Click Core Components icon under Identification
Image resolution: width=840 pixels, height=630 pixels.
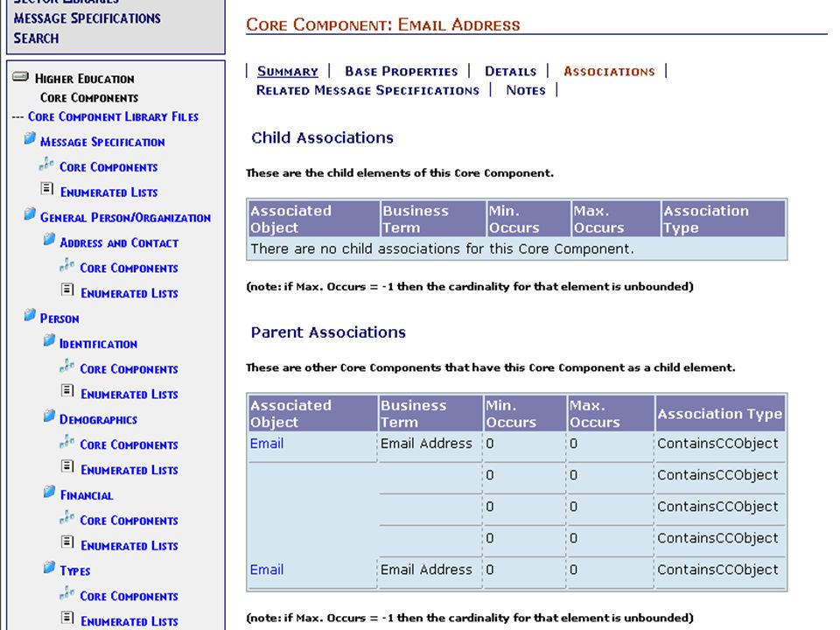[x=67, y=366]
